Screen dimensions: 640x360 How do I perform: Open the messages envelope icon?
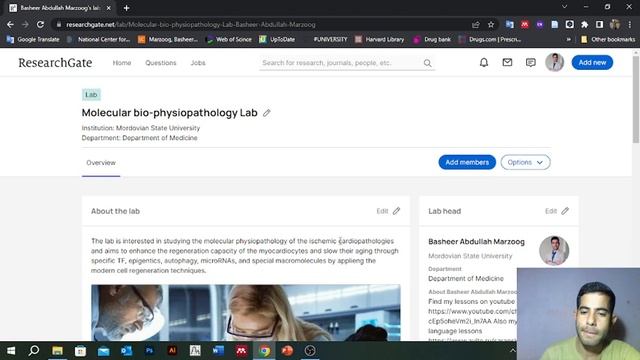tap(507, 62)
